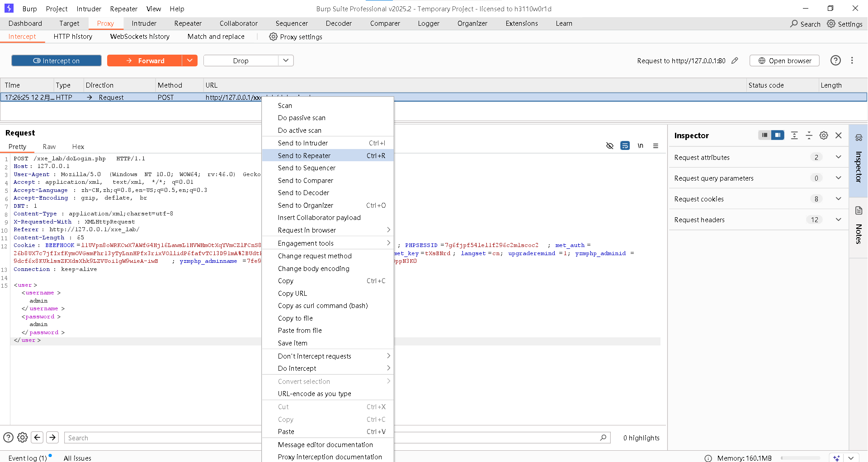Open editor search settings gear
The height and width of the screenshot is (462, 868).
point(23,437)
